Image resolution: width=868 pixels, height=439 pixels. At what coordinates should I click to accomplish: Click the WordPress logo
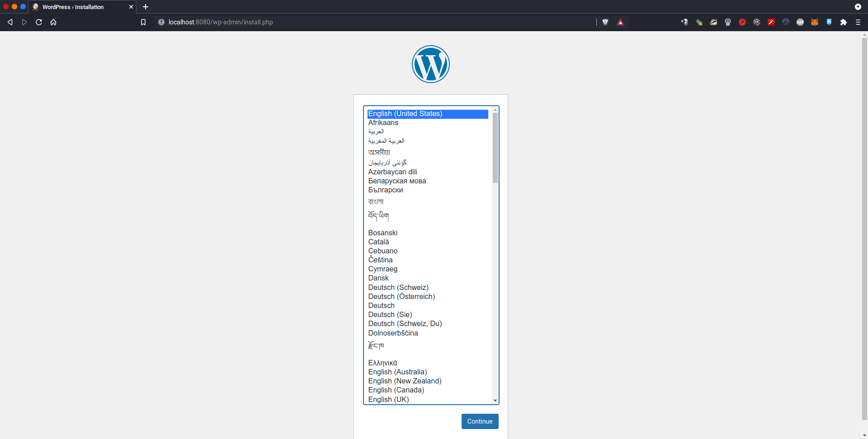tap(431, 64)
